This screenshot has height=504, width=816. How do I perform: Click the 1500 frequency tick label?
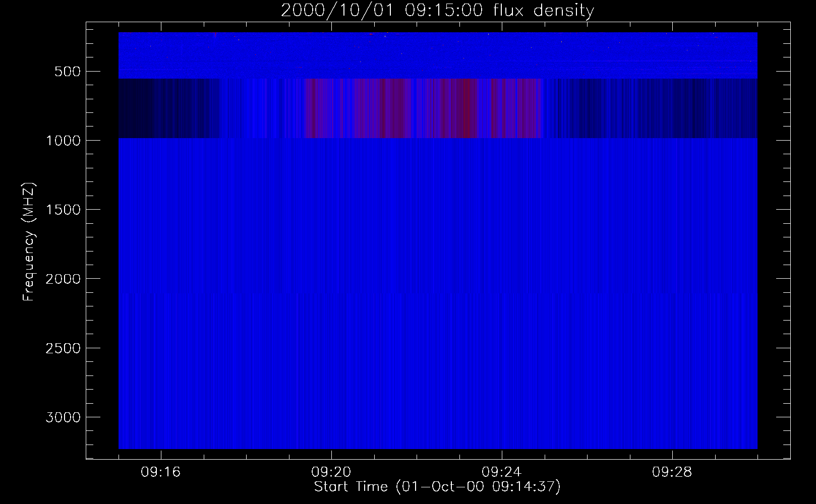(x=63, y=210)
